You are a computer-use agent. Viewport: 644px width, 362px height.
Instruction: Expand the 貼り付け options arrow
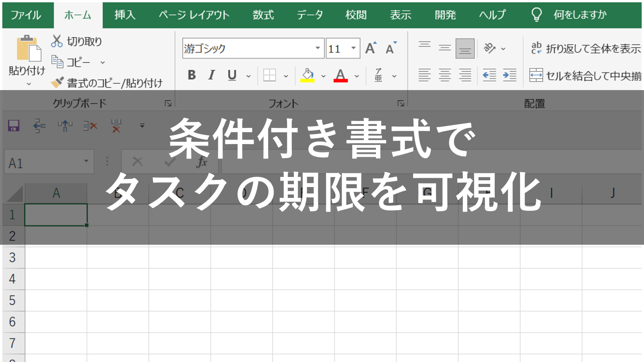[29, 84]
